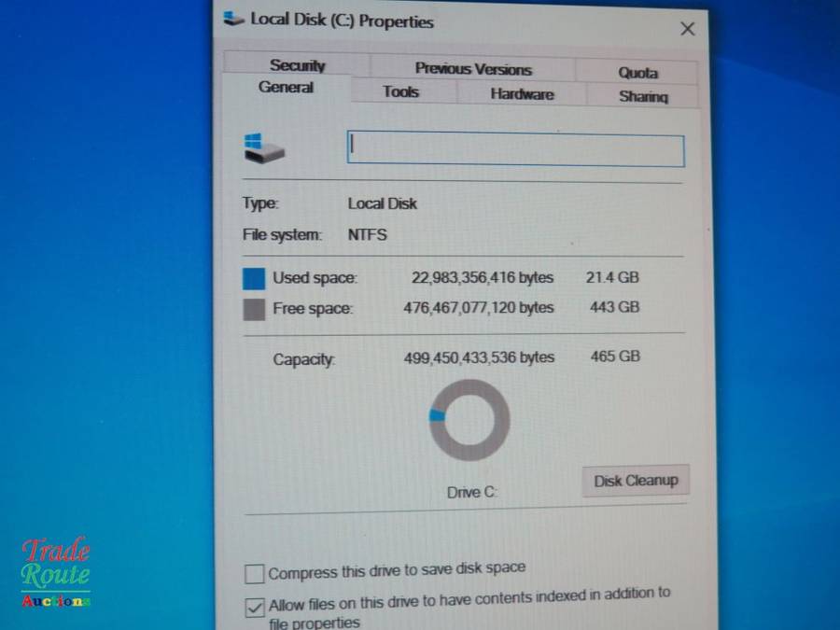
Task: Open the Tools tab
Action: [400, 91]
